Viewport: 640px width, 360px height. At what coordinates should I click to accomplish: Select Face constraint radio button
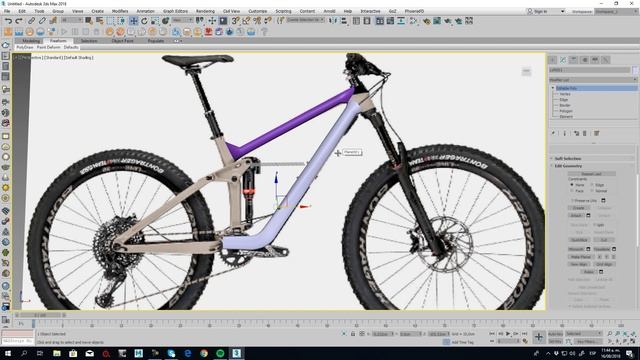(572, 191)
